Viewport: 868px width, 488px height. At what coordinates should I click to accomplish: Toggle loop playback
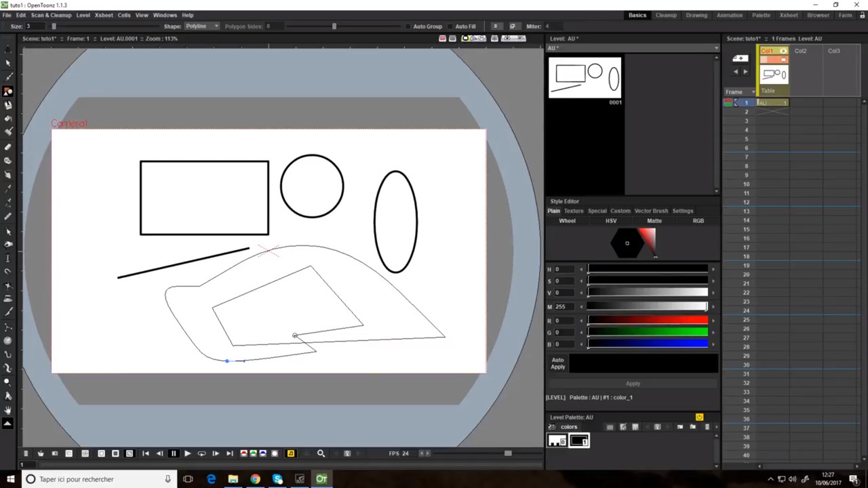201,453
